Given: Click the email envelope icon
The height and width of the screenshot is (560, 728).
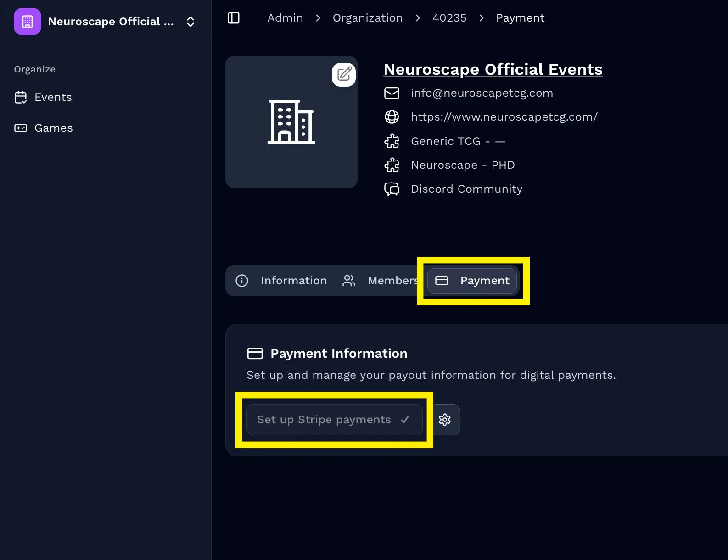Looking at the screenshot, I should [x=392, y=93].
